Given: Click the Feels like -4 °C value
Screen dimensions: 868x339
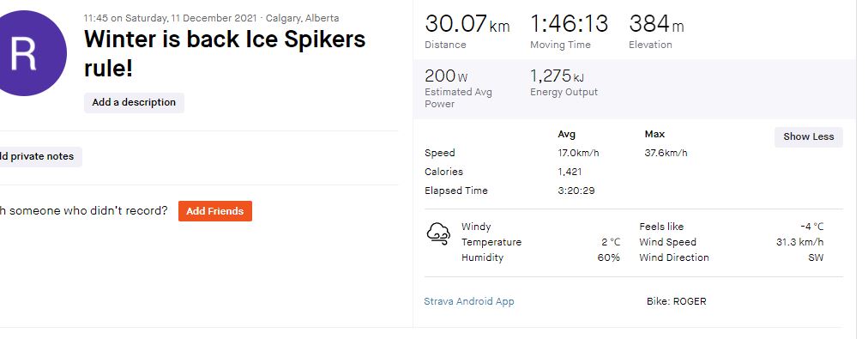Looking at the screenshot, I should pos(811,227).
